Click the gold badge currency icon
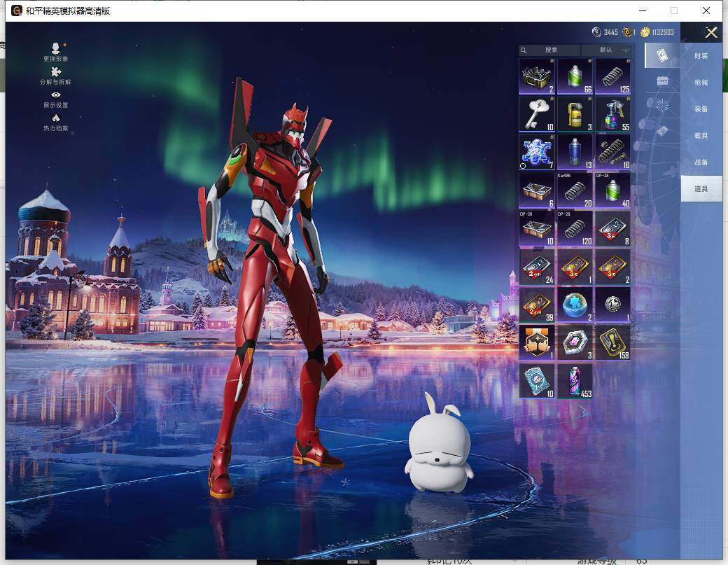The image size is (728, 565). click(x=627, y=32)
